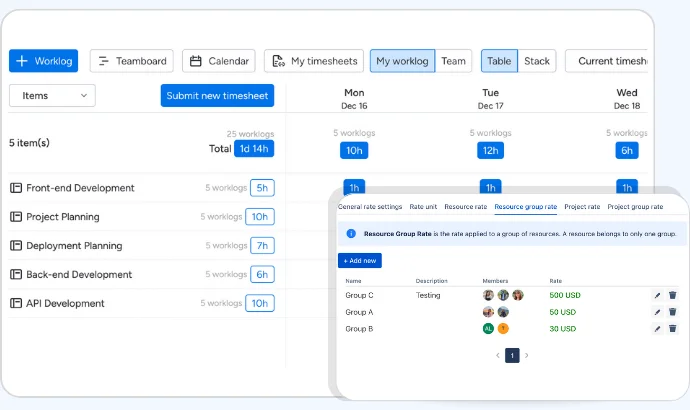Click the Add new group button
Screen dimensions: 690x410
coord(360,261)
